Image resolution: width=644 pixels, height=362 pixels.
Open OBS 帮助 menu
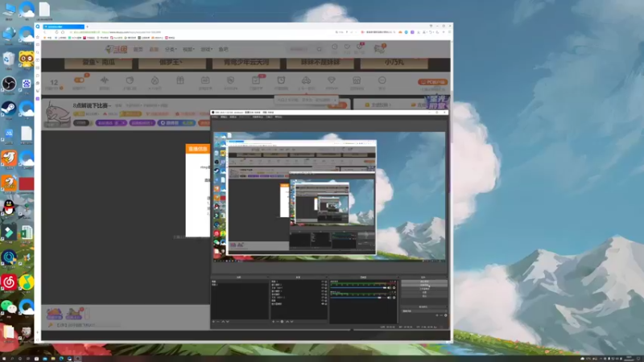pyautogui.click(x=278, y=117)
